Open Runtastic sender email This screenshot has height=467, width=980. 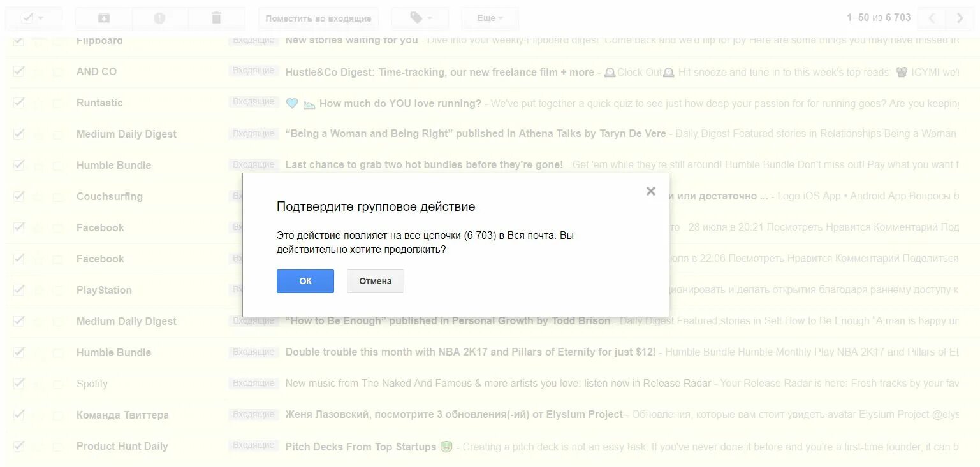click(x=99, y=103)
